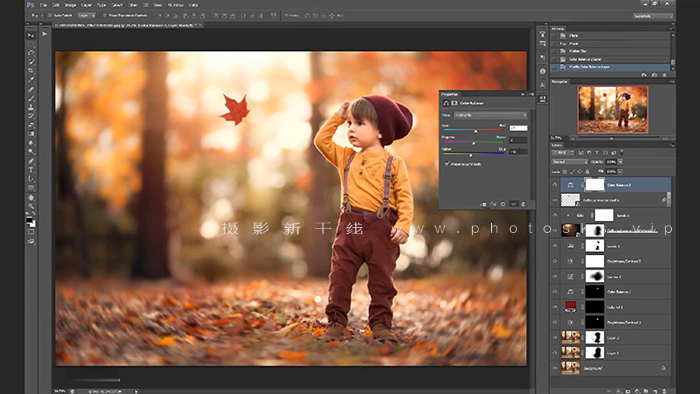Toggle Show Transform Controls checkbox
700x394 pixels.
click(105, 15)
